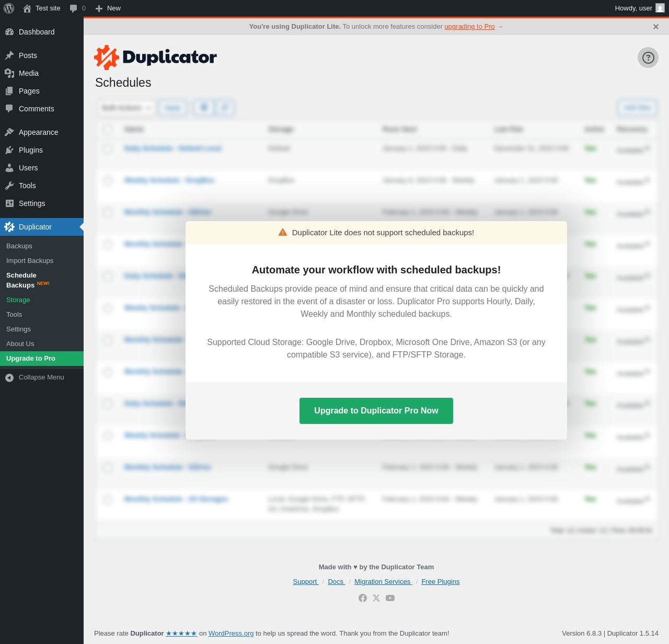This screenshot has width=669, height=644.
Task: Open the help question mark button
Action: click(x=648, y=57)
